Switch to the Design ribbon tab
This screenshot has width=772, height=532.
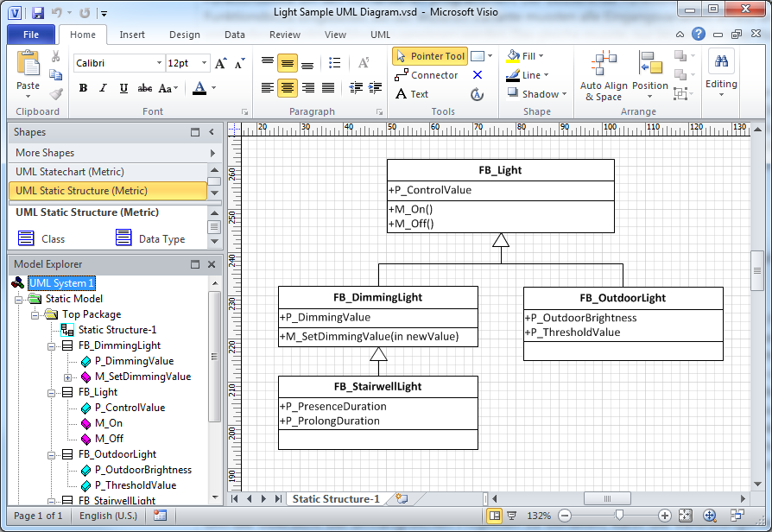pos(184,35)
